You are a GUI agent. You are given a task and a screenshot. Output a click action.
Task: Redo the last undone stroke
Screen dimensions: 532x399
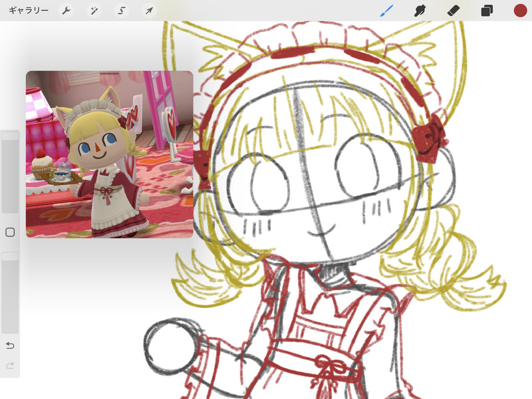[x=10, y=365]
